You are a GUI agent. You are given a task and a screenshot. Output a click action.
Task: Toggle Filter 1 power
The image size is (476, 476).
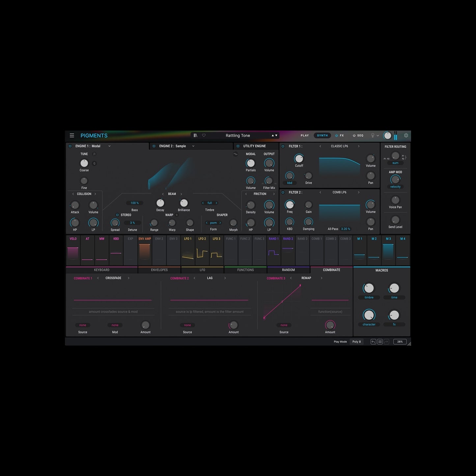(x=283, y=146)
